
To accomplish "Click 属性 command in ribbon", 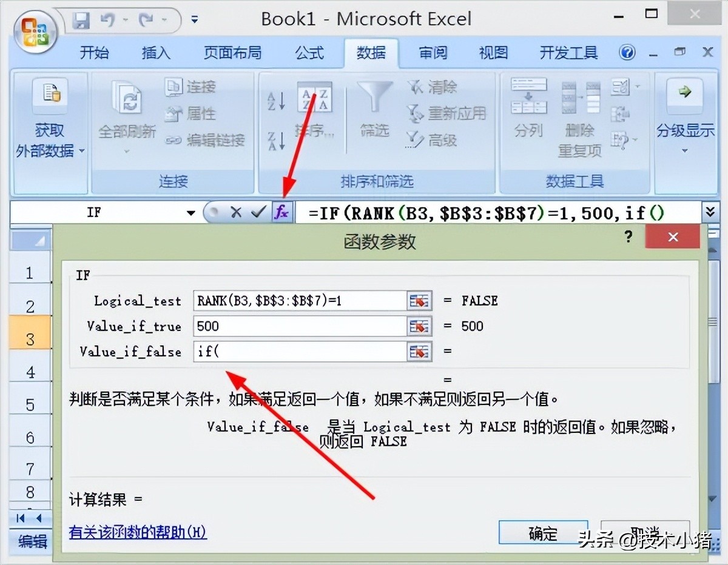I will [x=191, y=113].
